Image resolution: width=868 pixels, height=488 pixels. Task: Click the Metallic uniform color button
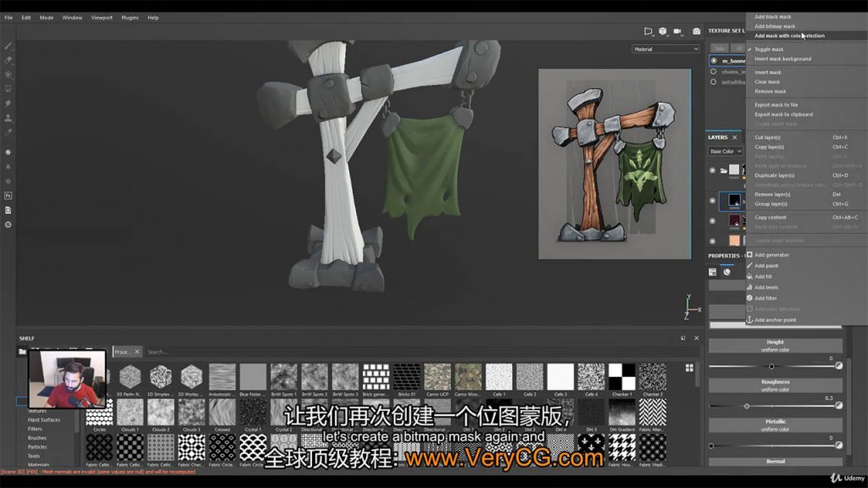click(775, 425)
